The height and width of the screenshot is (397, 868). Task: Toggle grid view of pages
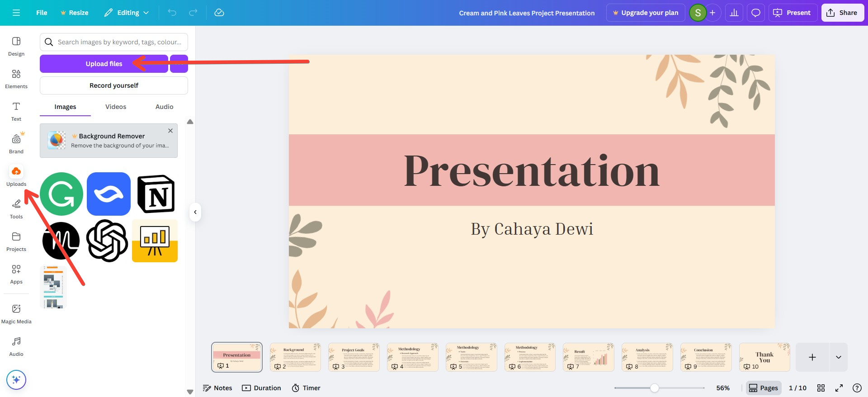tap(821, 388)
